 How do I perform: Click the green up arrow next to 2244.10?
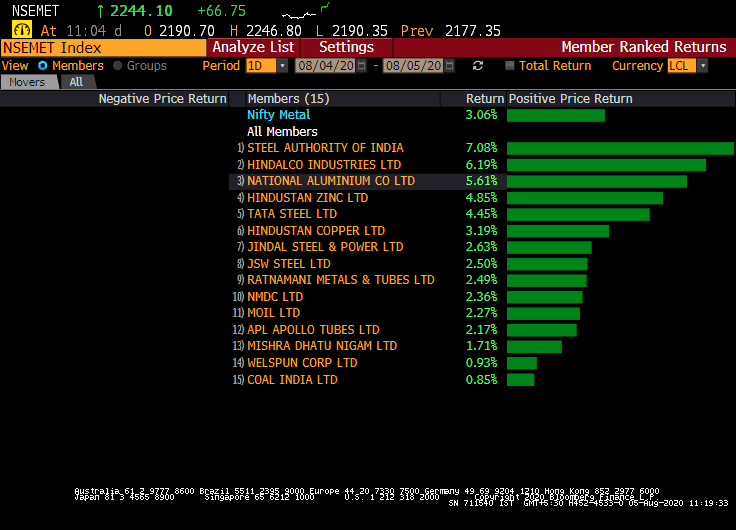click(x=100, y=11)
